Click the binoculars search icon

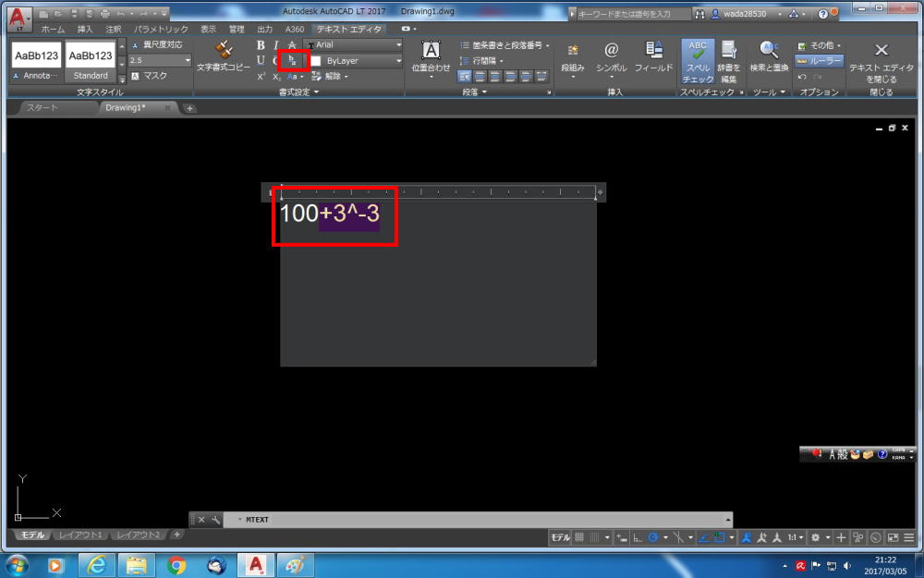tap(699, 14)
